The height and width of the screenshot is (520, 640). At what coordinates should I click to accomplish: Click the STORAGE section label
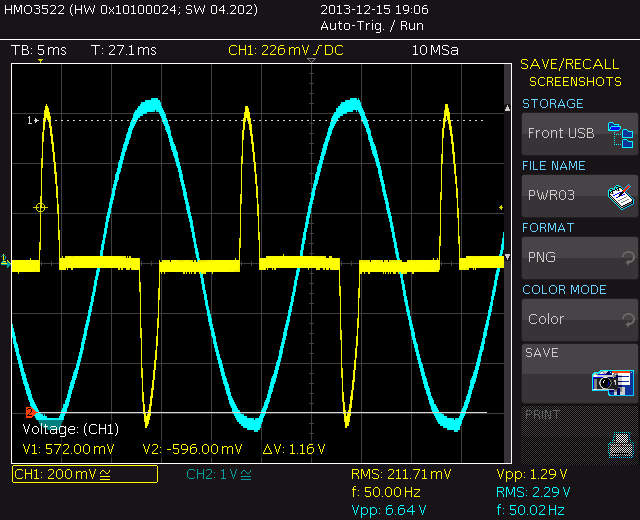coord(553,104)
